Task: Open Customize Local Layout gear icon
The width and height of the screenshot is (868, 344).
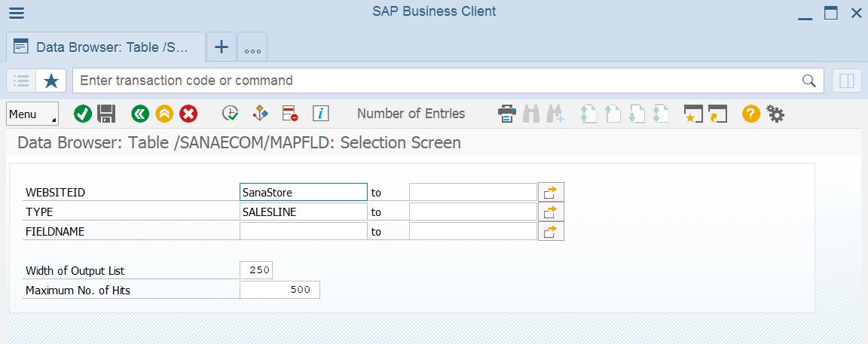Action: tap(775, 114)
